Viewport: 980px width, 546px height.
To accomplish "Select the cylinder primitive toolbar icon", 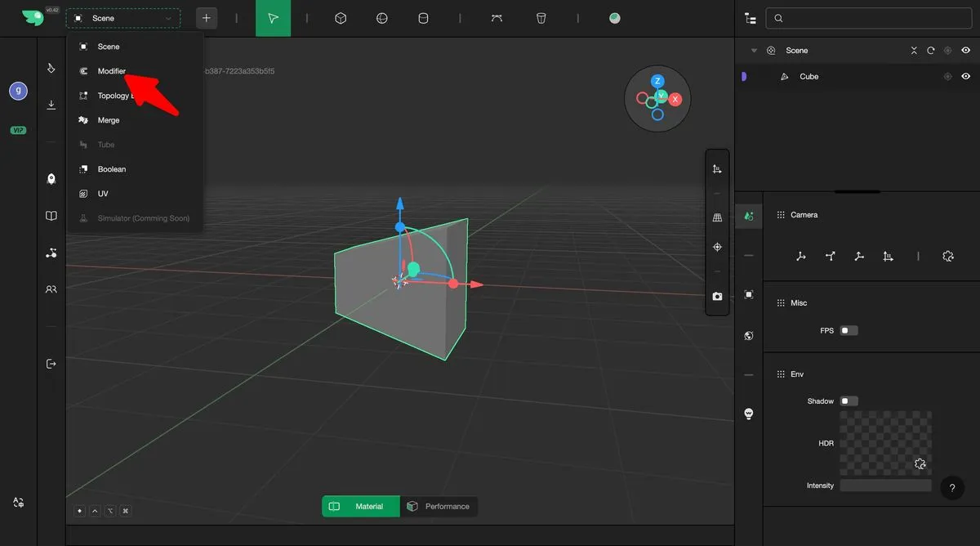I will [423, 18].
